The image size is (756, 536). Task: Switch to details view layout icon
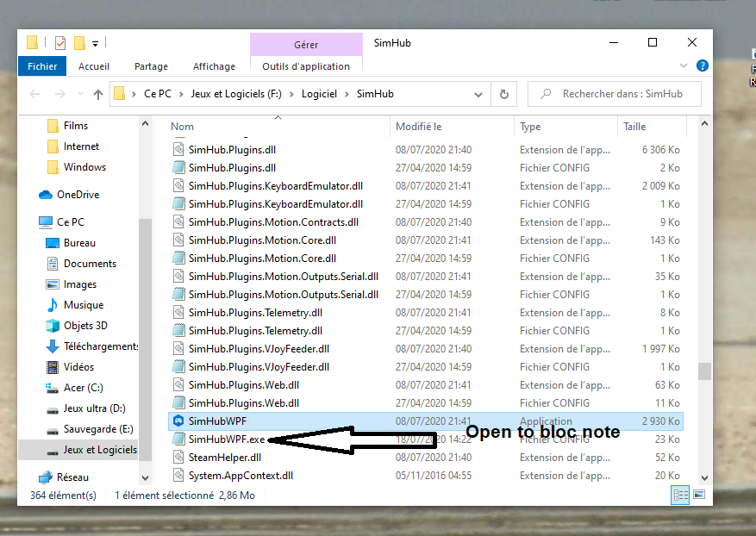[x=680, y=495]
